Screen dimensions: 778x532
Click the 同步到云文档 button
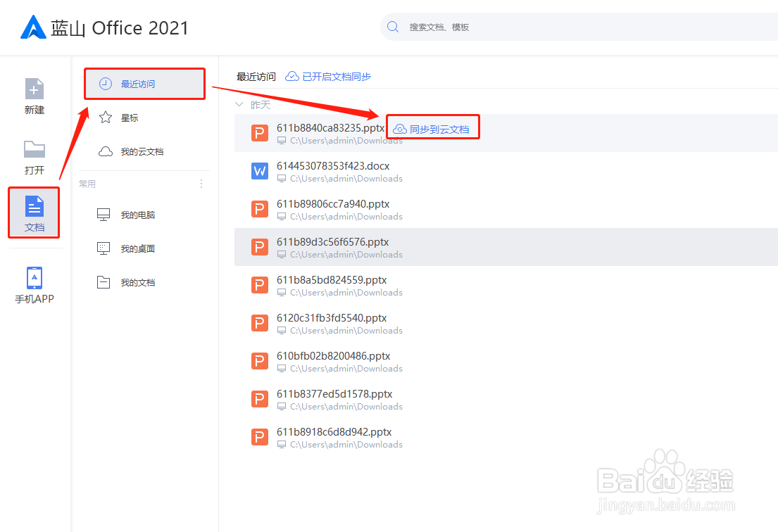pyautogui.click(x=432, y=129)
